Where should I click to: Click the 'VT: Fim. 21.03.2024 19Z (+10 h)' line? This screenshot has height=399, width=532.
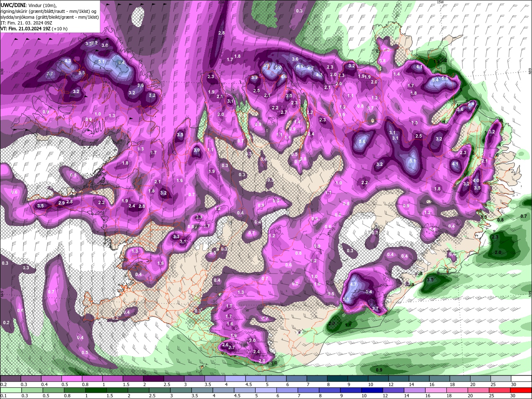[x=34, y=29]
